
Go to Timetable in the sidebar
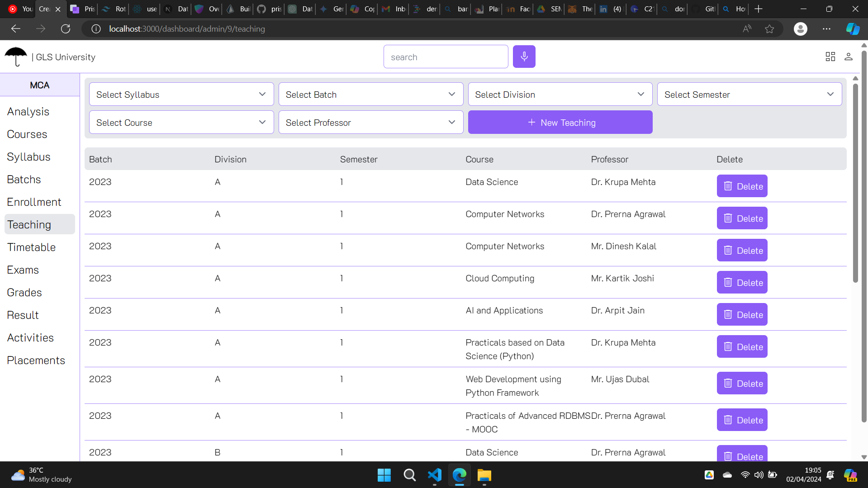(x=31, y=247)
